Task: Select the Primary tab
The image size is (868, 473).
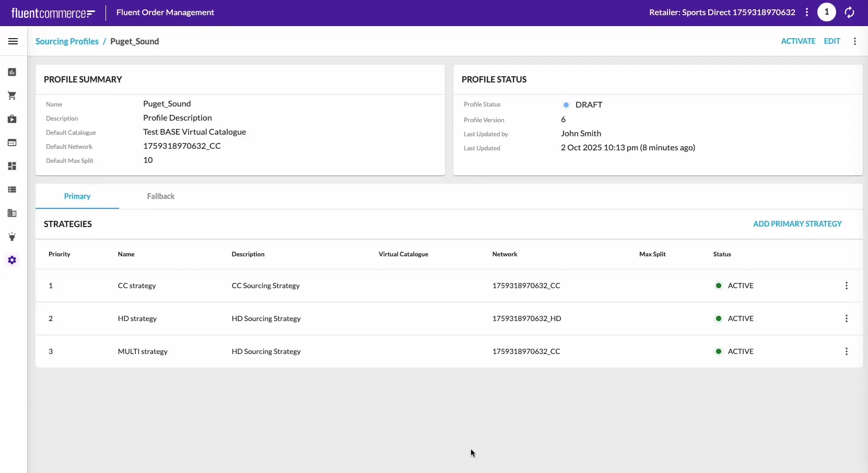Action: click(77, 196)
